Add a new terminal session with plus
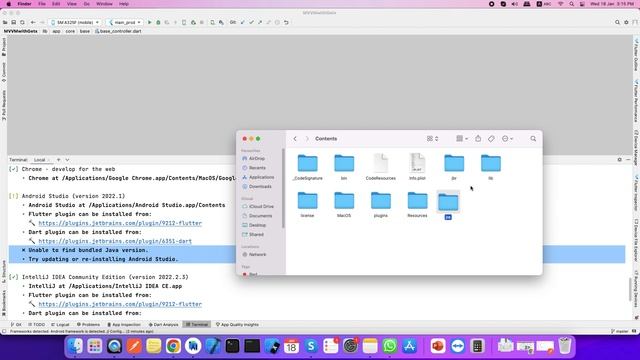This screenshot has width=640, height=360. (58, 160)
